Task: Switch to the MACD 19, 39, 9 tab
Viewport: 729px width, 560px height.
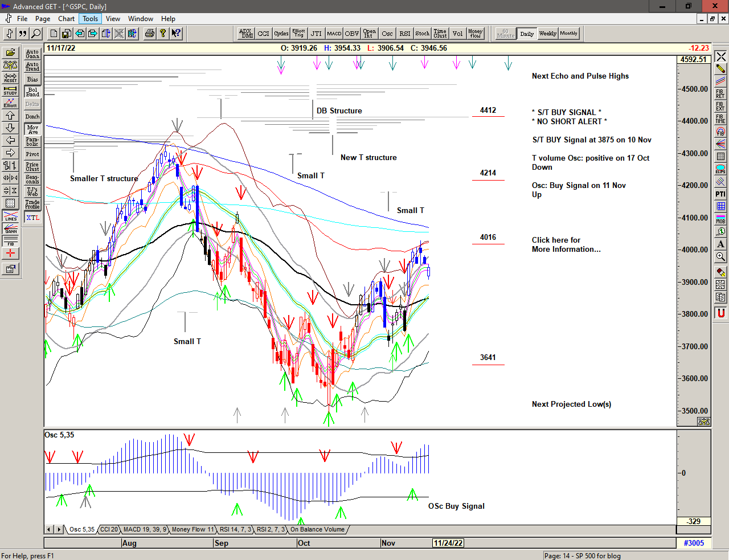Action: 145,530
